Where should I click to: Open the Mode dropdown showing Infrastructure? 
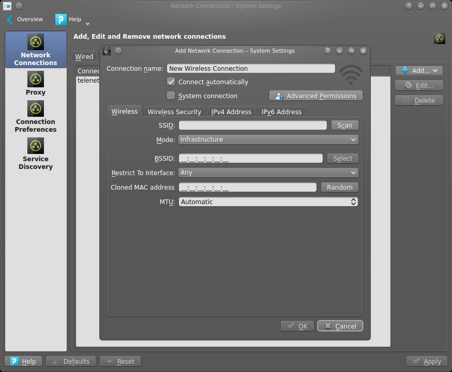268,139
